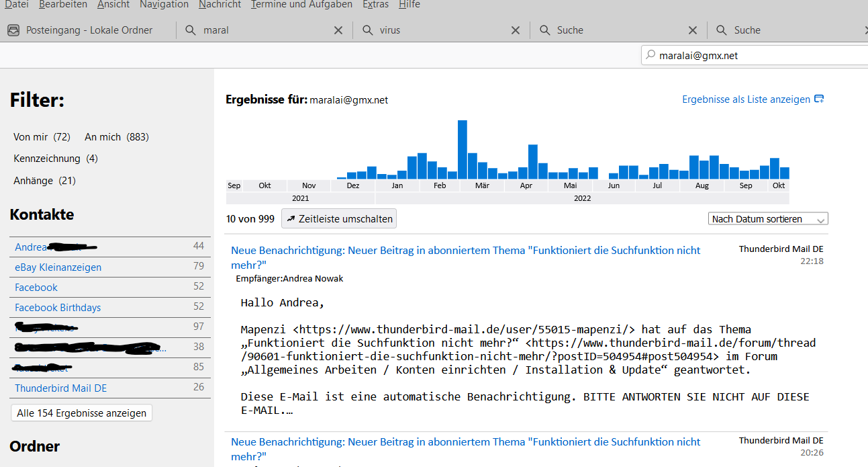This screenshot has width=868, height=467.
Task: Open the "Nachricht" menu
Action: tap(220, 5)
